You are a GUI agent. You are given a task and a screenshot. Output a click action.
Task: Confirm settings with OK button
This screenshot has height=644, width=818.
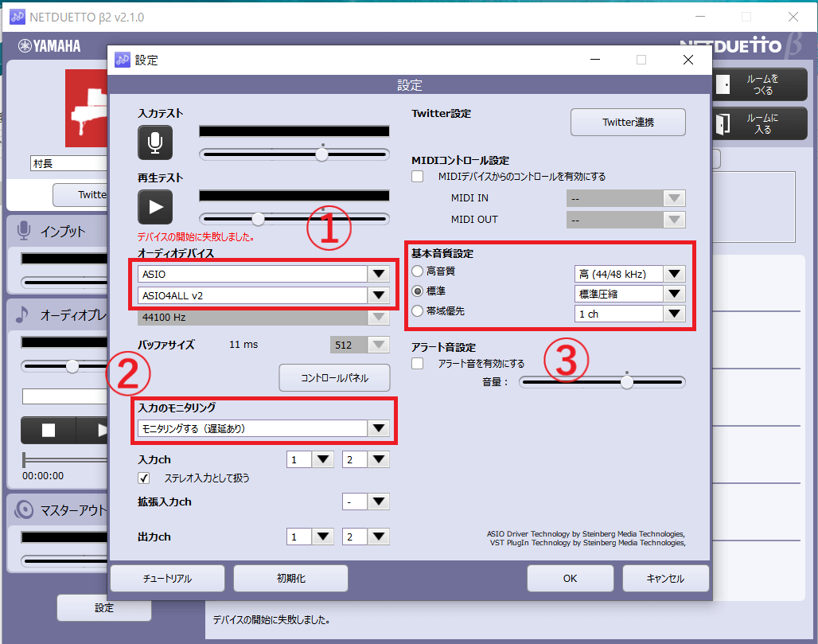[571, 578]
